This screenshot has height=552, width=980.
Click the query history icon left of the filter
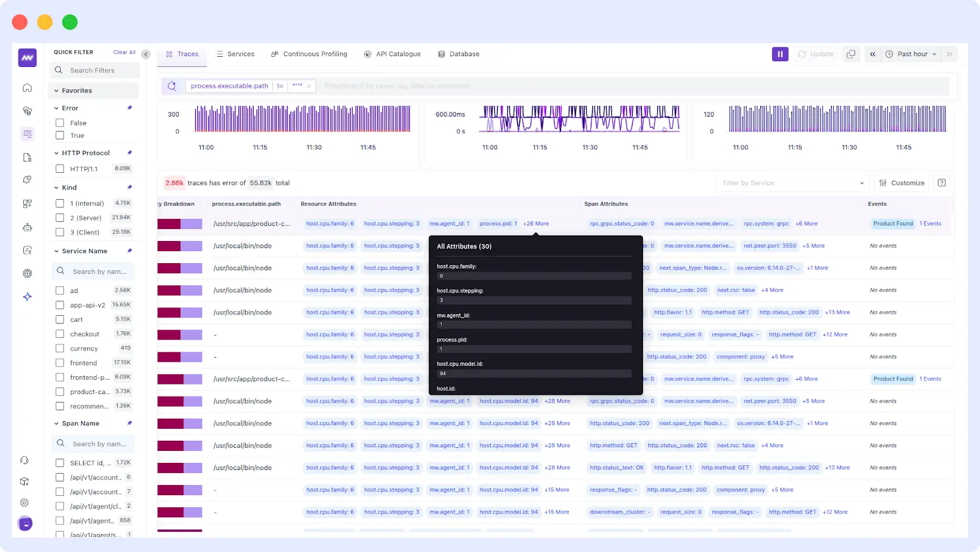172,86
